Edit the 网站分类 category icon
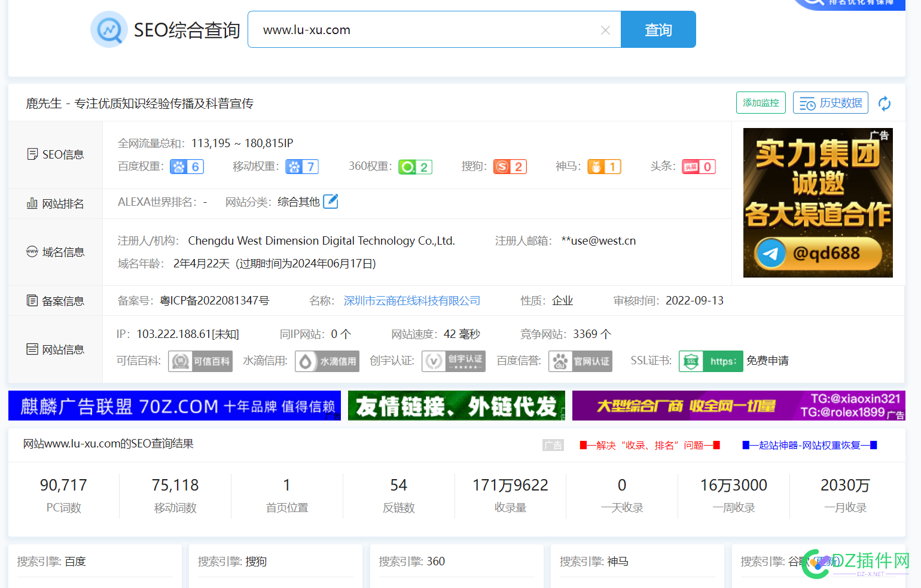 pos(331,202)
